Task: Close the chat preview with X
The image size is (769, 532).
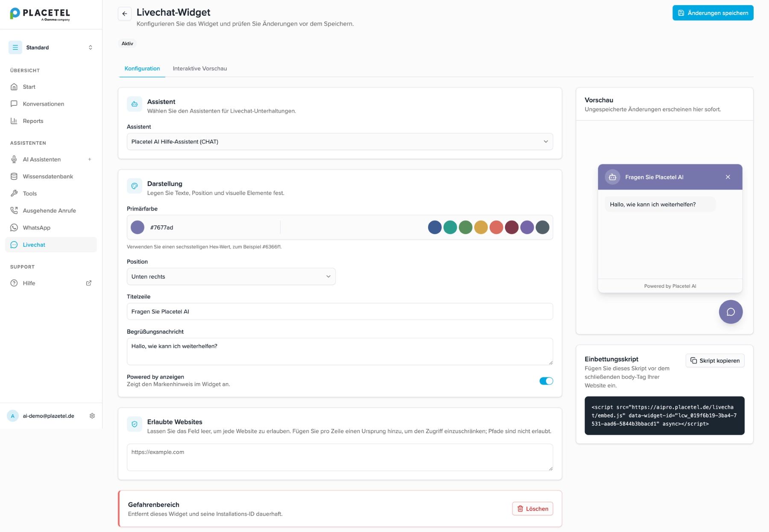Action: pyautogui.click(x=728, y=177)
